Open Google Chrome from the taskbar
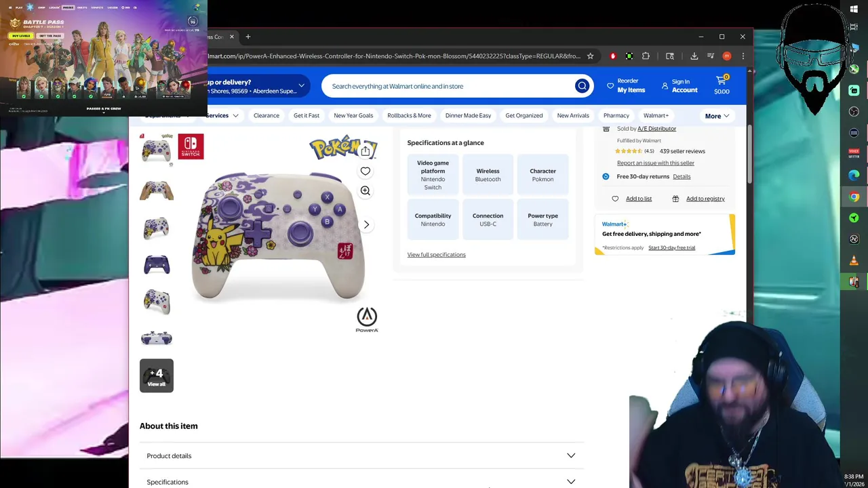The height and width of the screenshot is (488, 868). (x=854, y=197)
